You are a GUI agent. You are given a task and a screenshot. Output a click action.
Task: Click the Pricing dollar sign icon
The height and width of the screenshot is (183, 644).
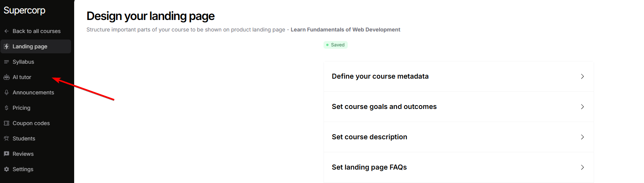pos(7,108)
